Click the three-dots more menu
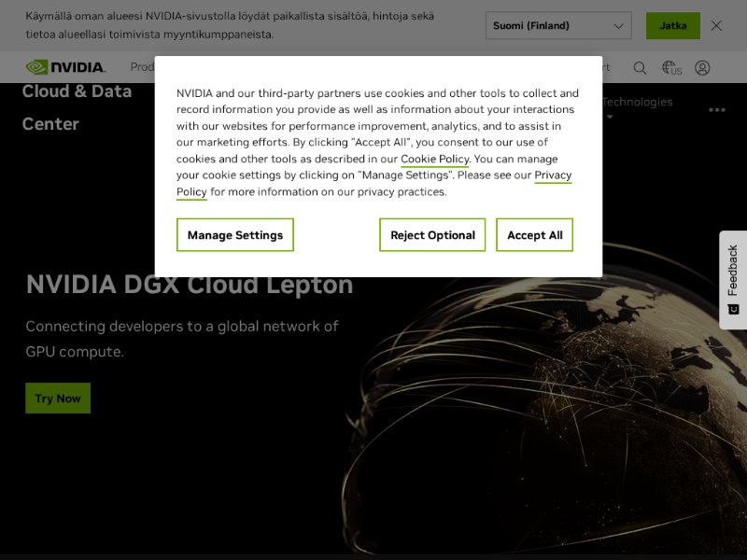This screenshot has height=560, width=747. [x=716, y=110]
